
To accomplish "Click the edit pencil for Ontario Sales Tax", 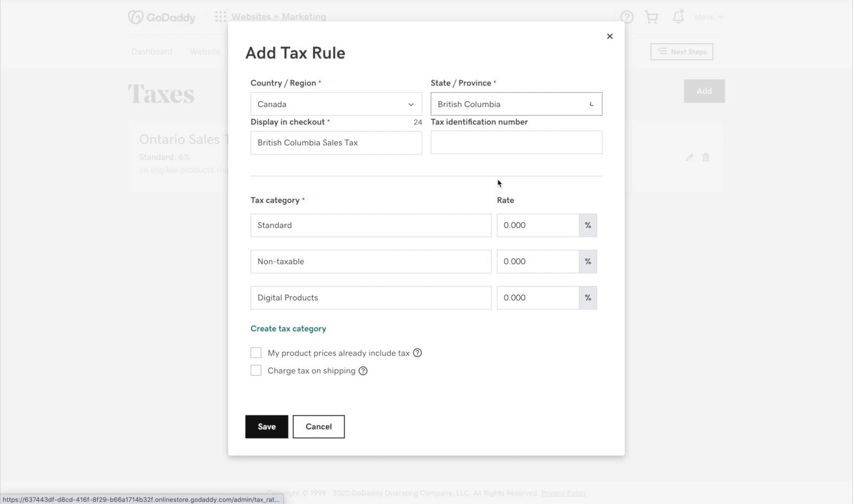I will click(x=689, y=157).
